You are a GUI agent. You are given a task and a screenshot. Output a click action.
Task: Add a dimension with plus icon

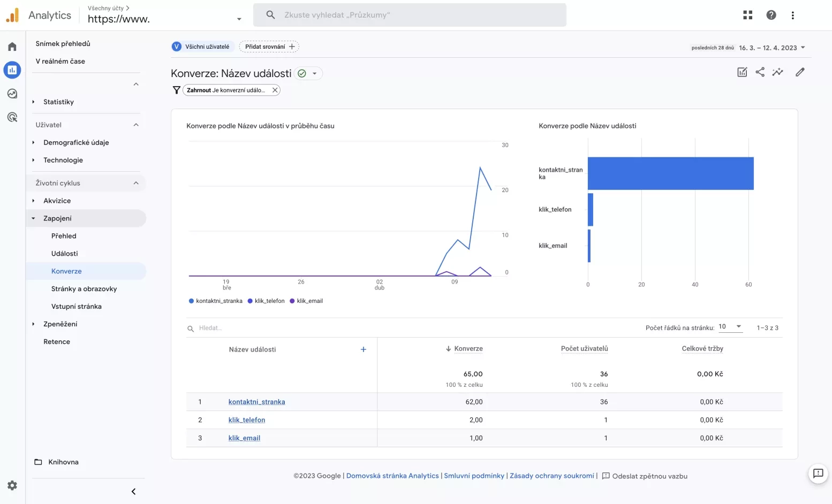[x=364, y=349]
